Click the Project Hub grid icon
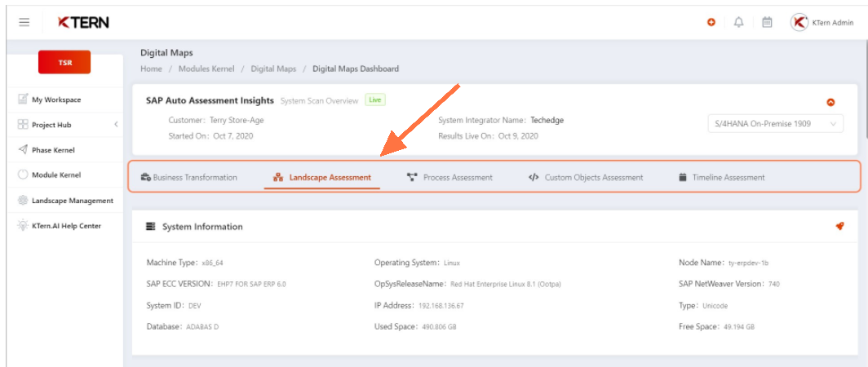Viewport: 868px width, 367px height. click(23, 125)
